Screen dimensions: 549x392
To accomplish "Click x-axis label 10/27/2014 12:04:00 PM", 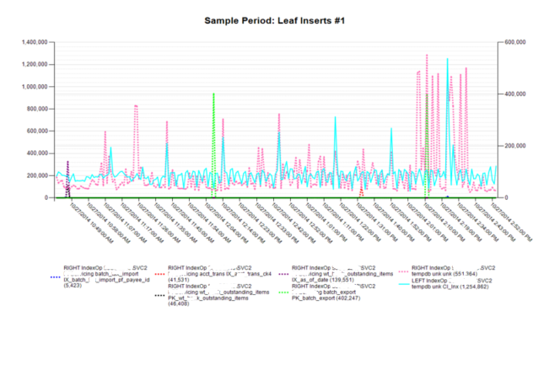I will pos(227,222).
